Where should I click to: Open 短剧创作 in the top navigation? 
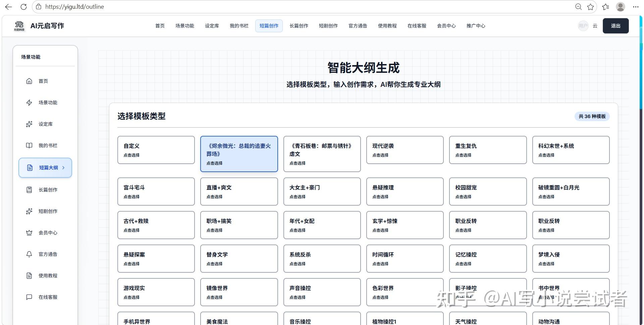tap(328, 26)
